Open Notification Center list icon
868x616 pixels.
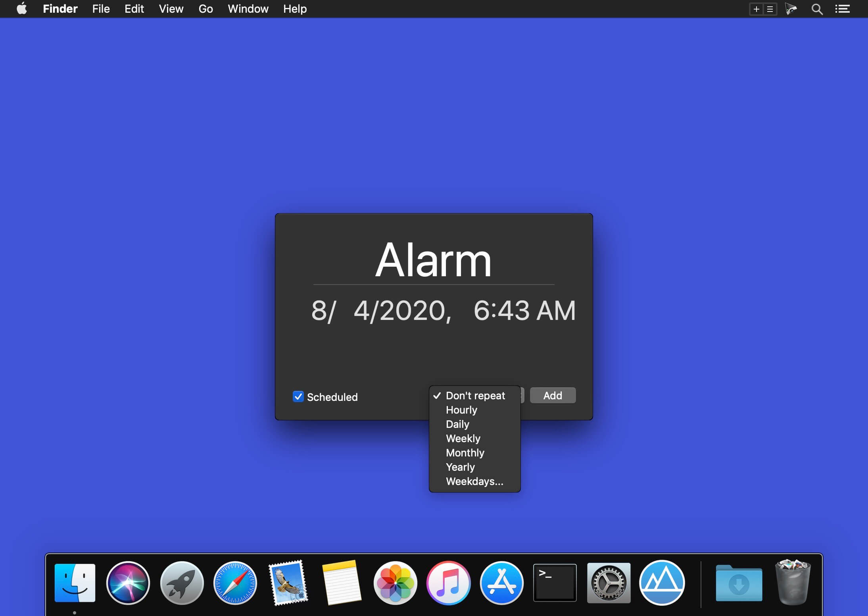point(842,9)
